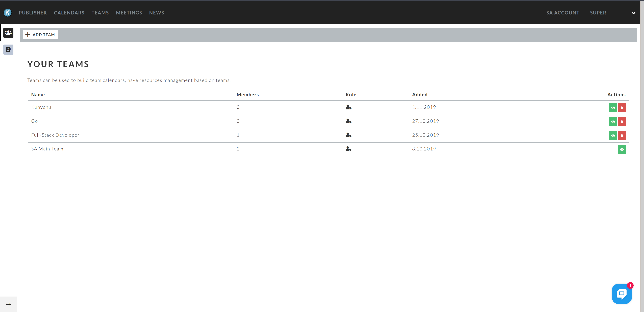Open the News navigation link
Screen dimensions: 644x312
[x=157, y=13]
